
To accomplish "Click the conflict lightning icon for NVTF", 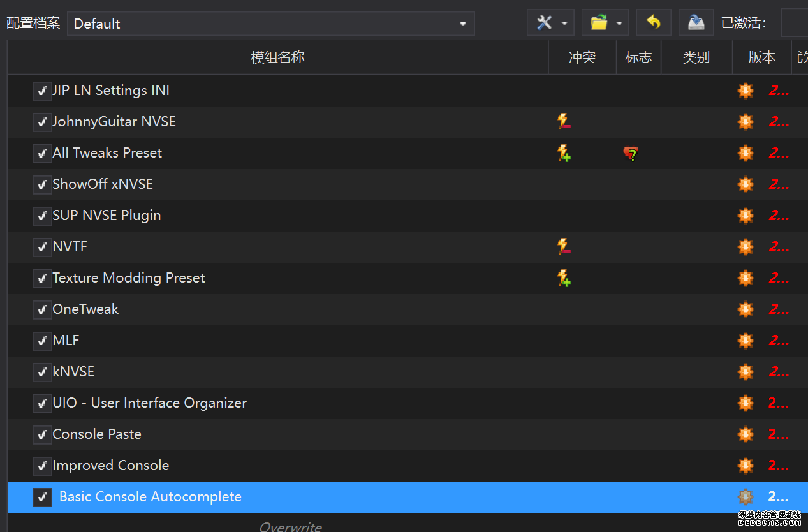I will [563, 246].
